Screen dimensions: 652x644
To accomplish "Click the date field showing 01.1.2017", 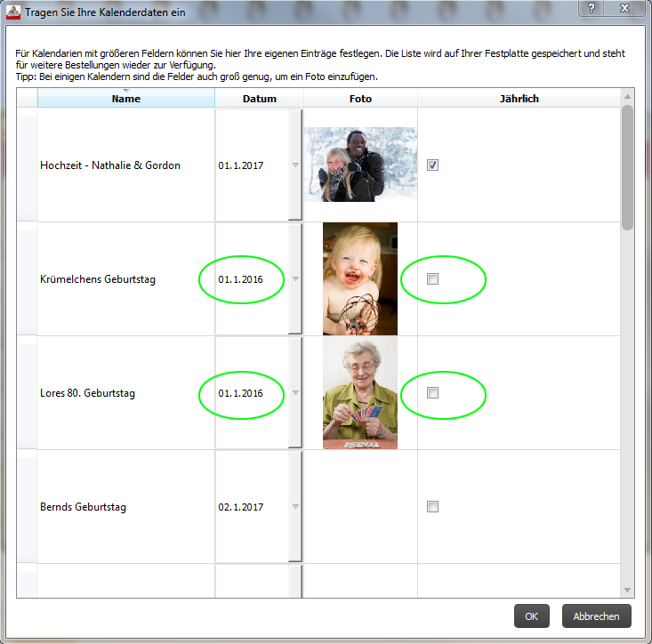I will point(252,165).
